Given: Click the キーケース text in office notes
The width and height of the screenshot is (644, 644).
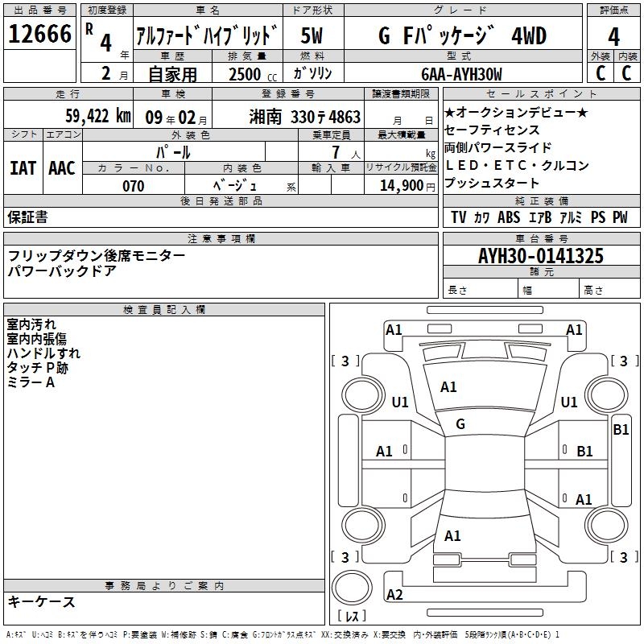Looking at the screenshot, I should (41, 602).
